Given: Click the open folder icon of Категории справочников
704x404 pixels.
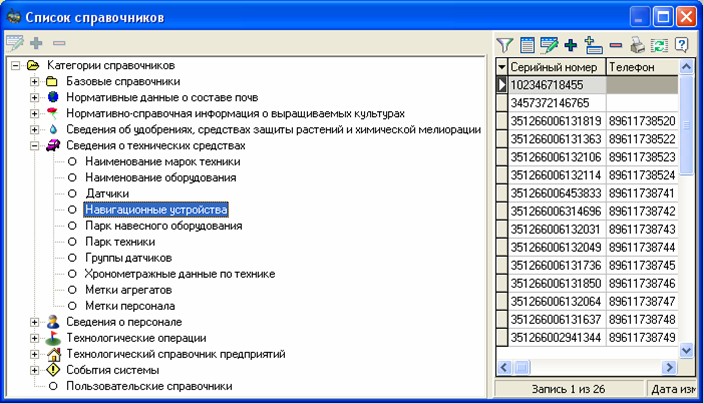Looking at the screenshot, I should 33,66.
